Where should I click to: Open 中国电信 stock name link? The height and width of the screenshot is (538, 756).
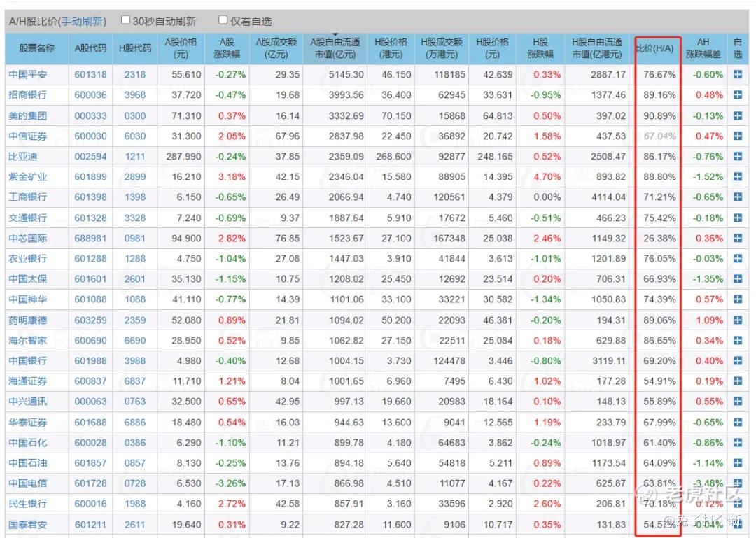click(x=27, y=483)
